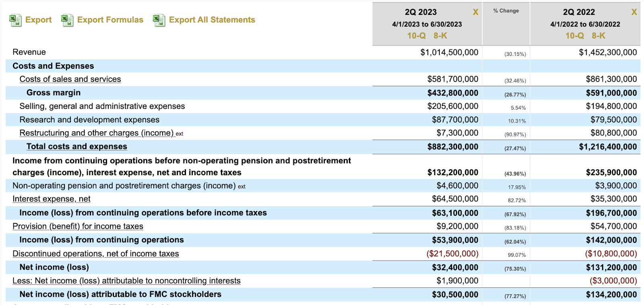Click the ext tag beside Non-operating pension charges

242,186
